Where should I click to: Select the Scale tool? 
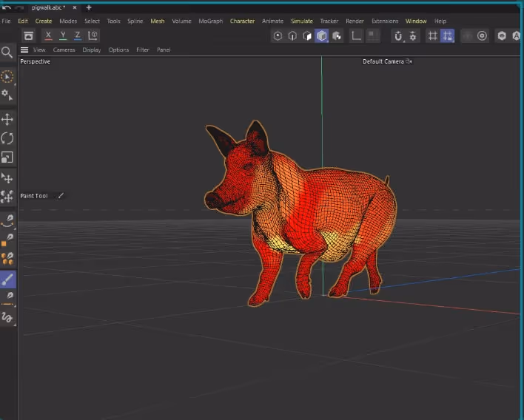point(7,157)
